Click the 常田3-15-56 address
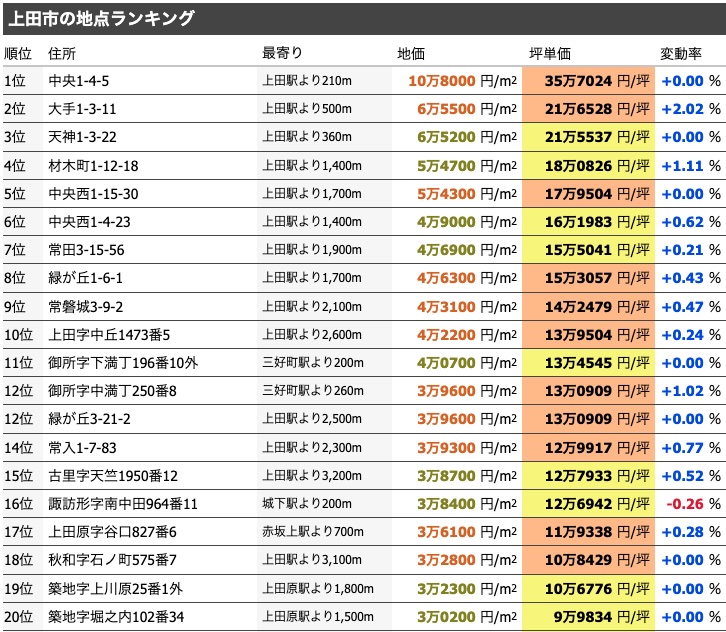 (86, 250)
